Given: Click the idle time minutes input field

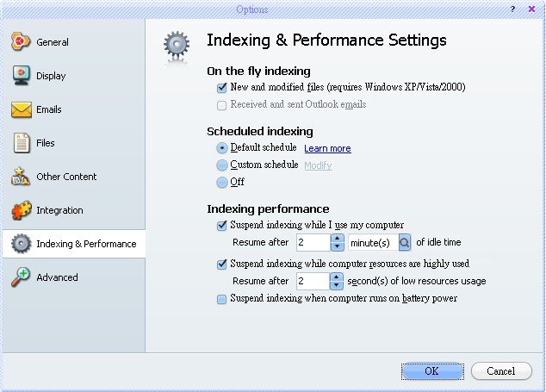Looking at the screenshot, I should click(x=313, y=242).
